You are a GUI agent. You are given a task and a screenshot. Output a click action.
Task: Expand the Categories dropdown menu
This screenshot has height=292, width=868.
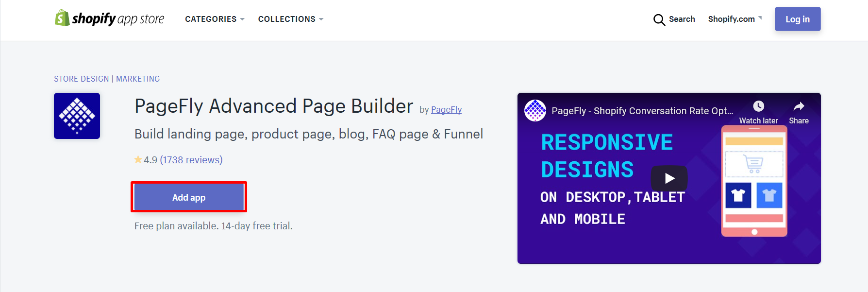[x=215, y=19]
